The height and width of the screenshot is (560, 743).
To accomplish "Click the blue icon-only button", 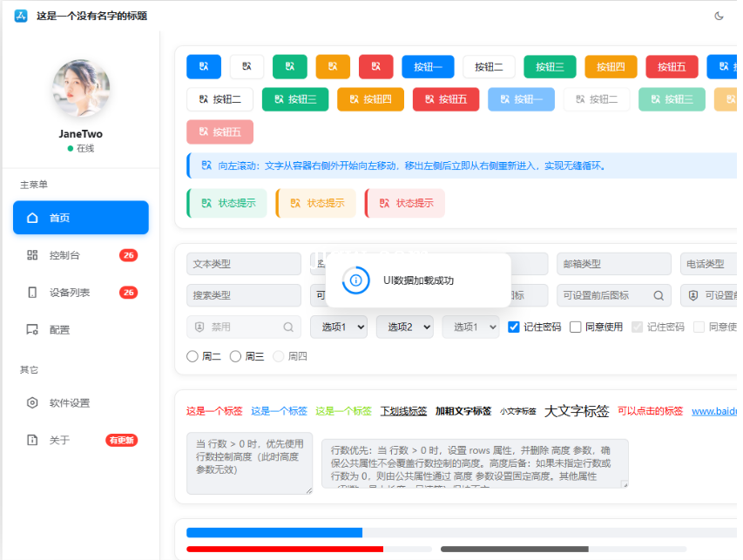I will pyautogui.click(x=204, y=66).
